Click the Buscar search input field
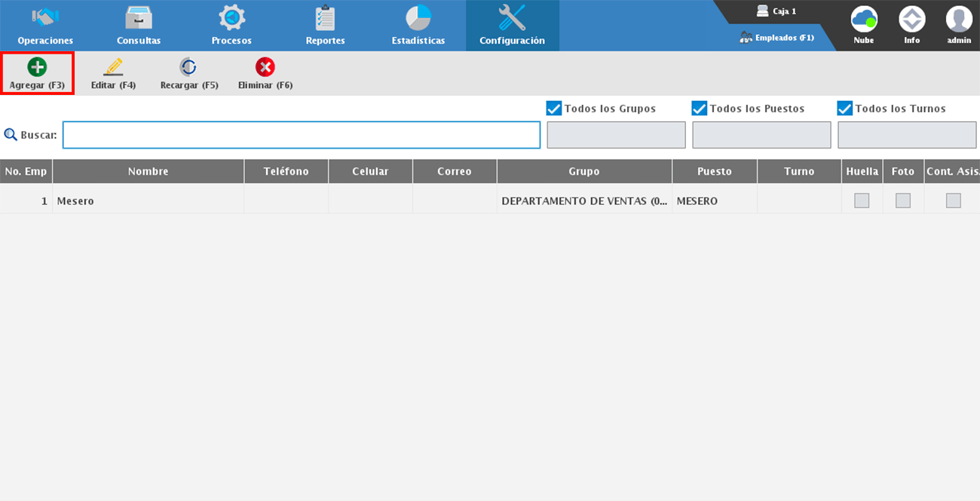 point(302,135)
